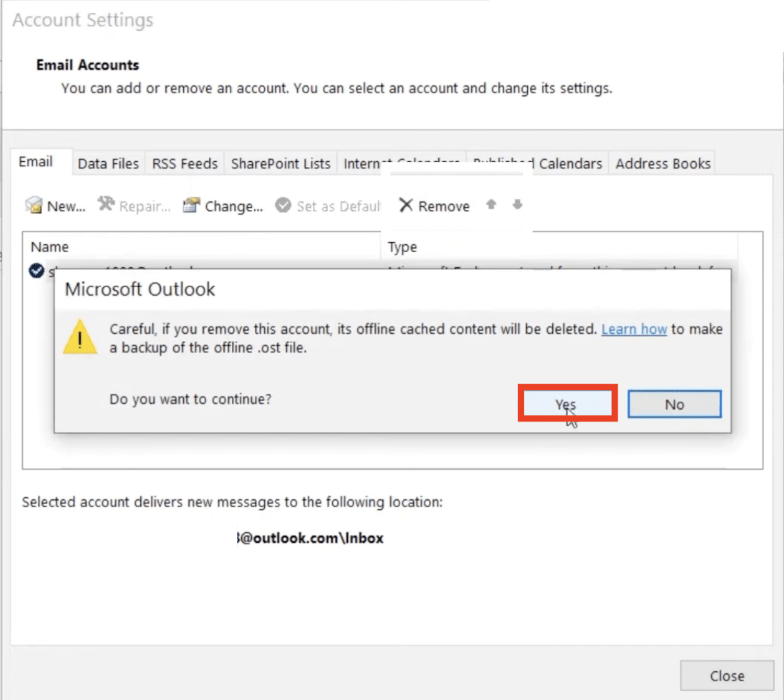
Task: Open the RSS Feeds tab
Action: 184,163
